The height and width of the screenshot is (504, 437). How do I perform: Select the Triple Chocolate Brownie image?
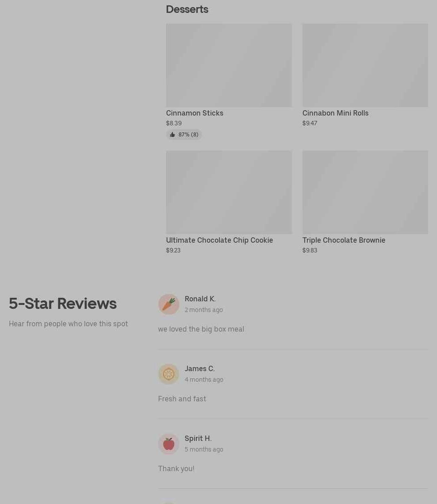[365, 192]
